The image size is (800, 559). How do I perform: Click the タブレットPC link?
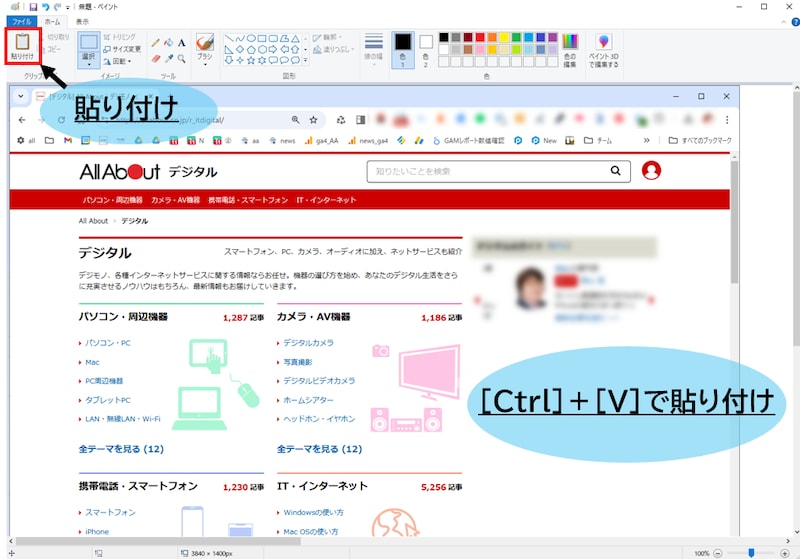tap(108, 400)
